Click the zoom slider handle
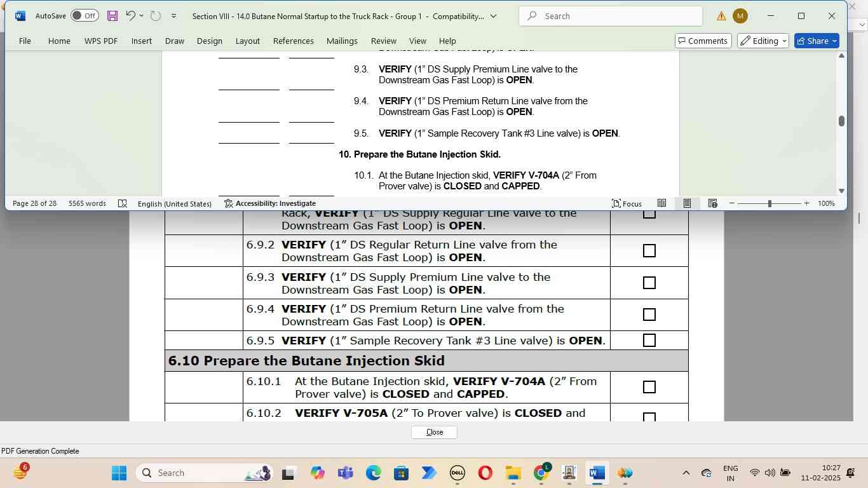This screenshot has height=488, width=868. (770, 203)
